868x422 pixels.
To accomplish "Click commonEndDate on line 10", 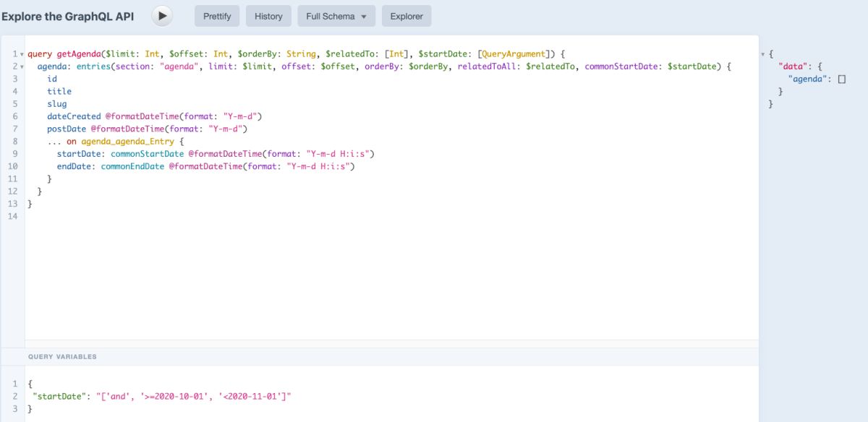I will click(132, 166).
